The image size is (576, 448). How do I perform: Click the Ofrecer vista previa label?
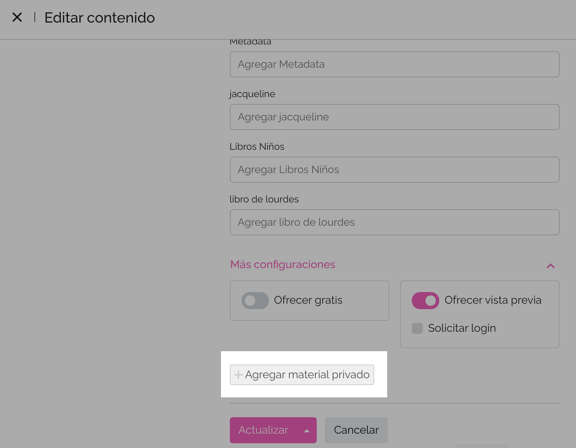pyautogui.click(x=493, y=300)
